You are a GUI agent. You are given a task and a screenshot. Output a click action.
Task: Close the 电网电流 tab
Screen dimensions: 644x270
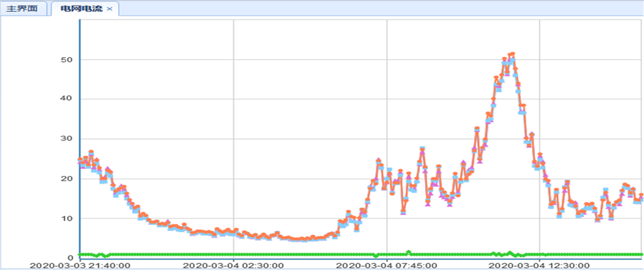coord(110,9)
